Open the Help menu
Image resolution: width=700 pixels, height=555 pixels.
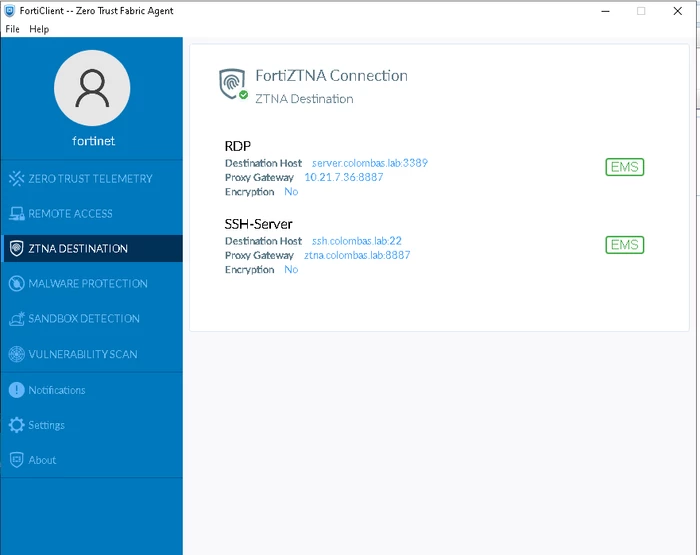[x=39, y=29]
